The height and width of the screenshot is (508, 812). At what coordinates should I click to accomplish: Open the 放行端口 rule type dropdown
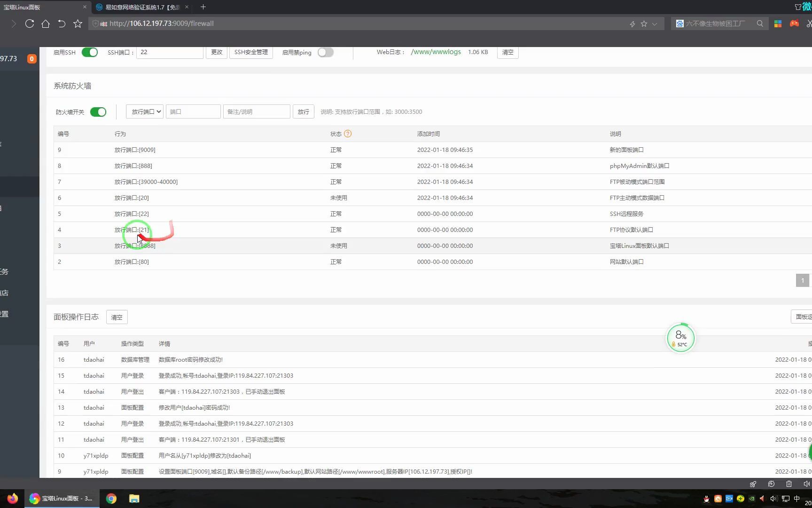pyautogui.click(x=145, y=111)
